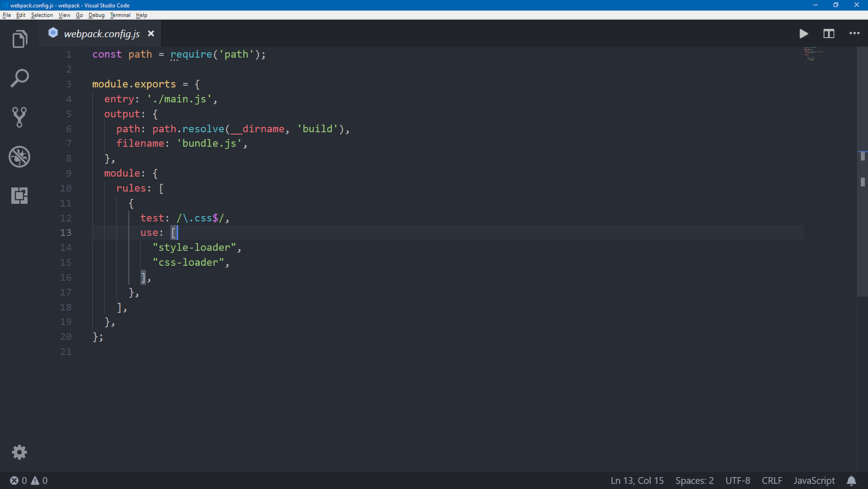Open the Source Control view

coord(19,117)
